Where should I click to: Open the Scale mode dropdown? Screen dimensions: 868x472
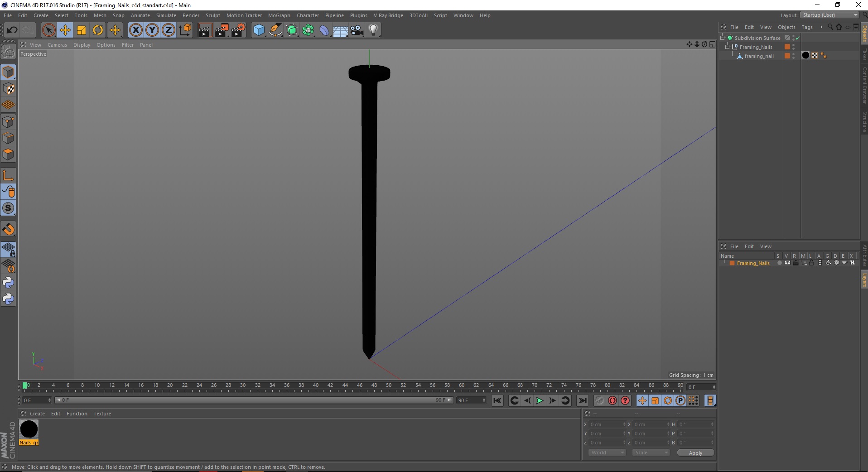pos(651,453)
